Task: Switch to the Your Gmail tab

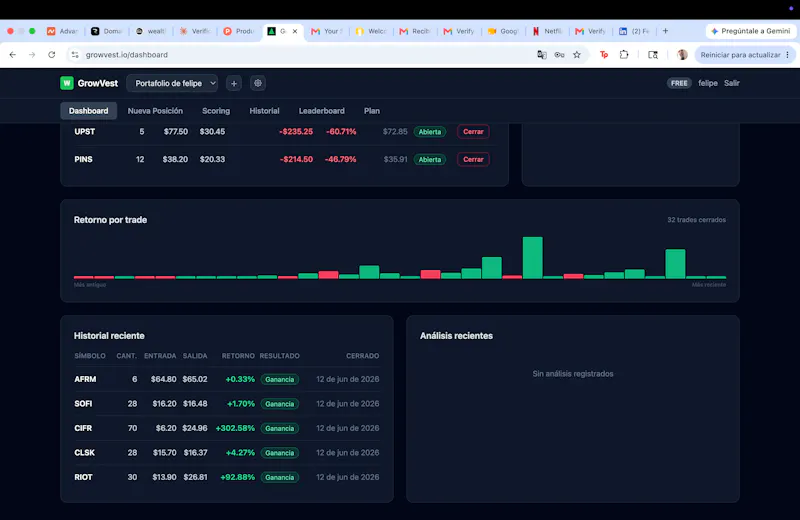Action: click(327, 31)
